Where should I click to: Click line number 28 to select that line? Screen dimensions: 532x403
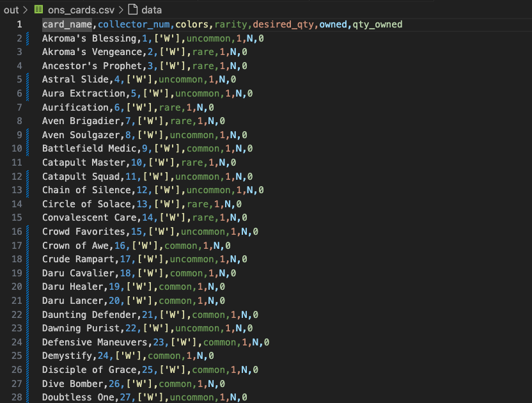17,397
